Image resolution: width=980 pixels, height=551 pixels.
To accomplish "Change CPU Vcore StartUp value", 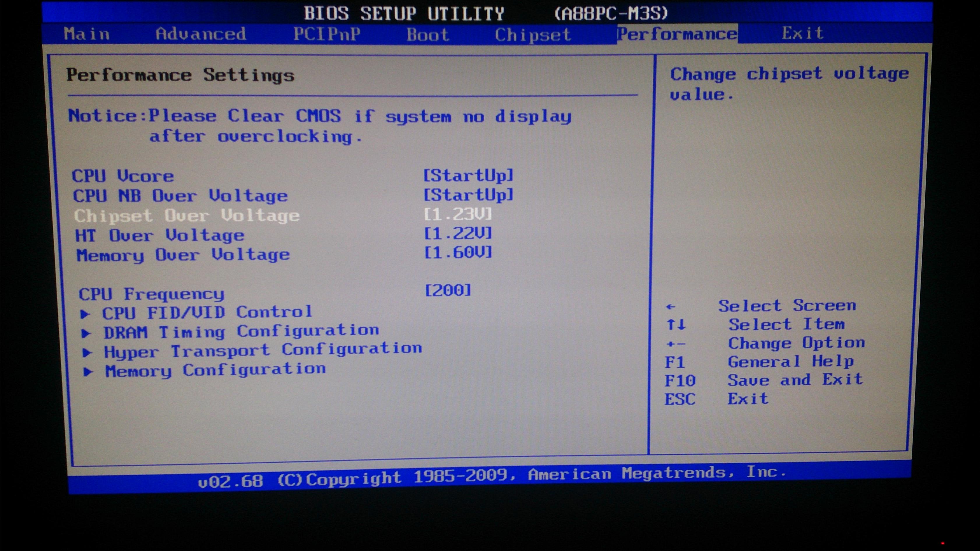I will tap(468, 175).
